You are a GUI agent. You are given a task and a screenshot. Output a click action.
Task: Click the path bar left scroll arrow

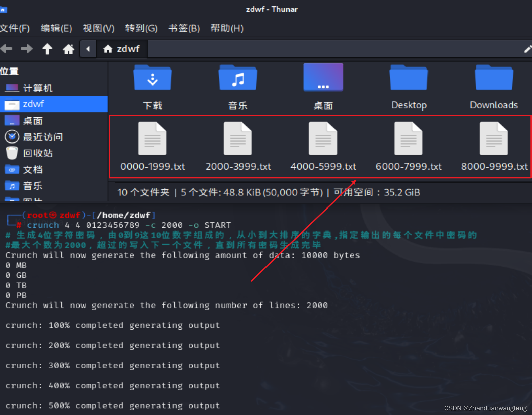[88, 49]
